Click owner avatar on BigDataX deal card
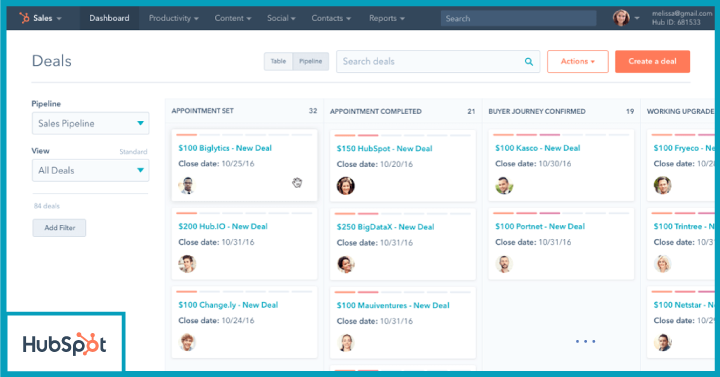This screenshot has height=377, width=720. (x=345, y=264)
